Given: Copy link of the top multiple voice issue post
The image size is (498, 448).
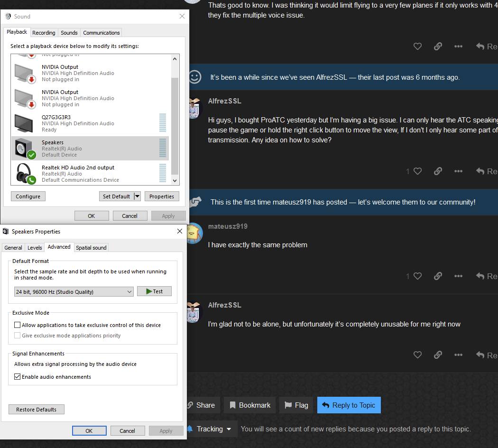Looking at the screenshot, I should (438, 47).
